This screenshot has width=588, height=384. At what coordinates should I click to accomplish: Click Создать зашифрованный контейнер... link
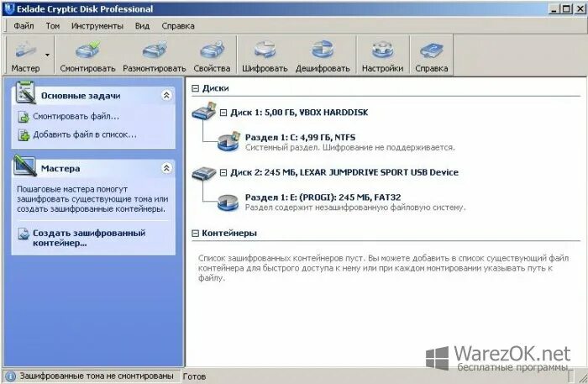pos(89,238)
